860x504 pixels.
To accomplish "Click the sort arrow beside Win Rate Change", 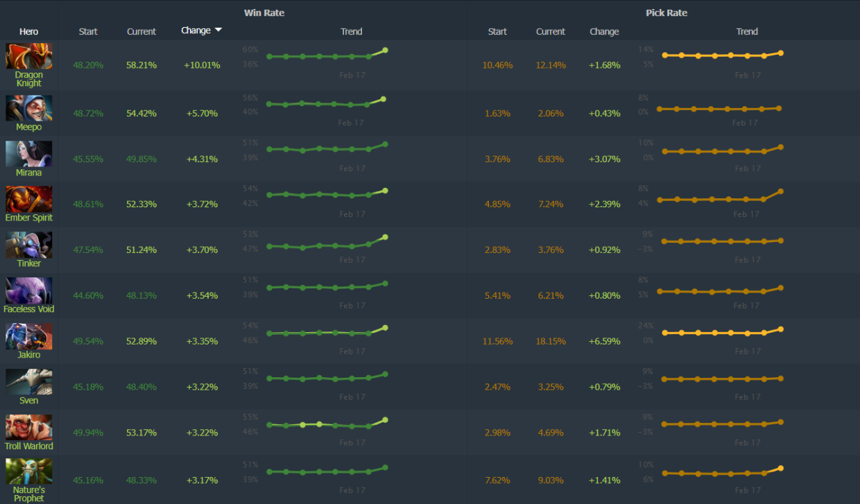I will pyautogui.click(x=218, y=31).
